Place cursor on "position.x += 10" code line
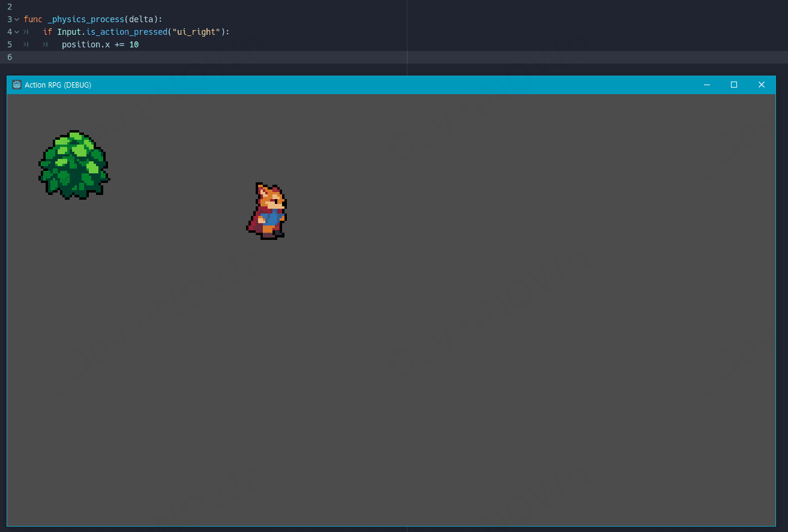Viewport: 788px width, 532px height. 100,44
